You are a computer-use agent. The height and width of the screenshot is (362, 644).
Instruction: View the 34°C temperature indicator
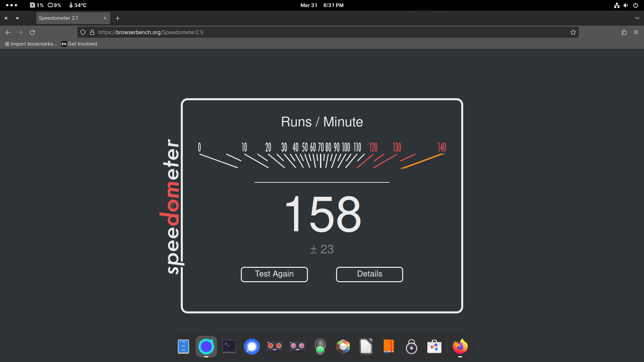click(x=78, y=5)
